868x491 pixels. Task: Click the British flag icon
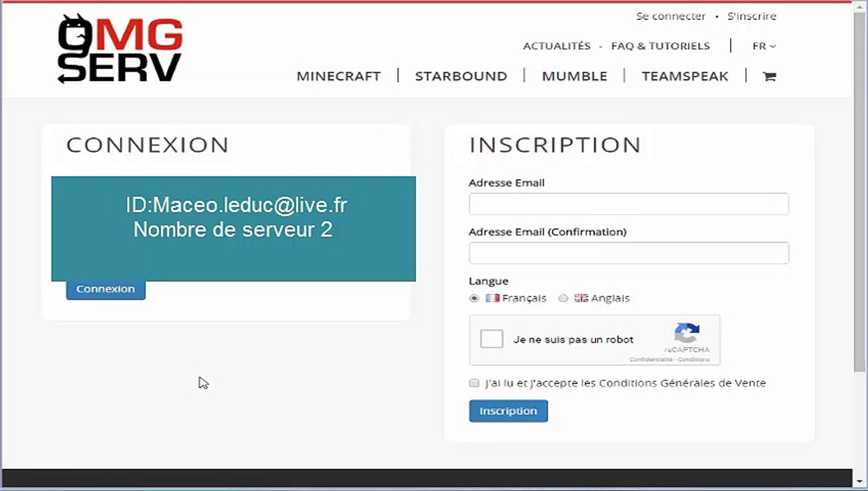[x=581, y=298]
